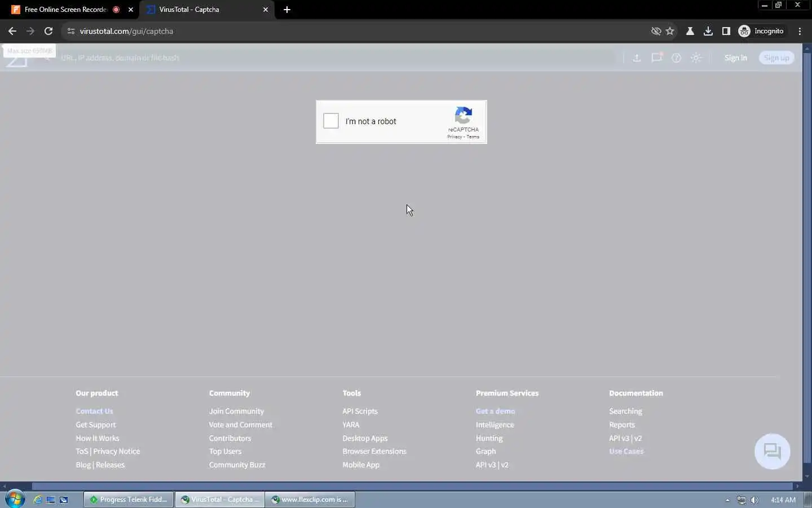Open site information icon in address bar
812x508 pixels.
71,31
